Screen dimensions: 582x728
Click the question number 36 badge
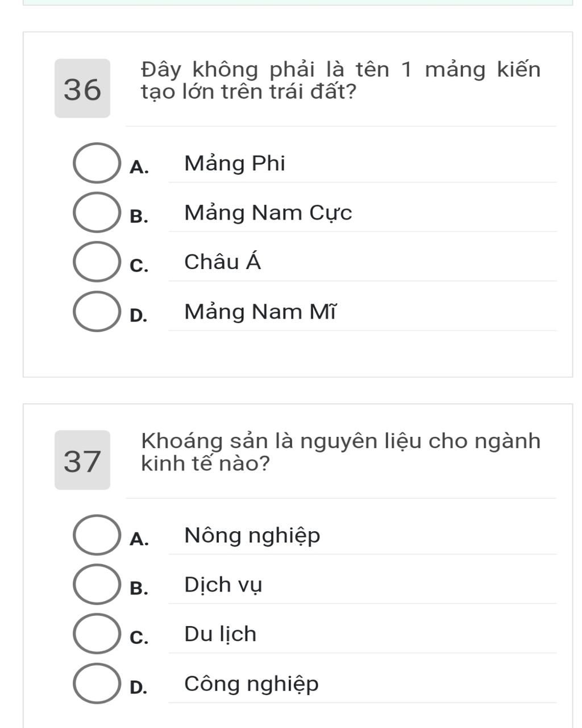(x=82, y=89)
